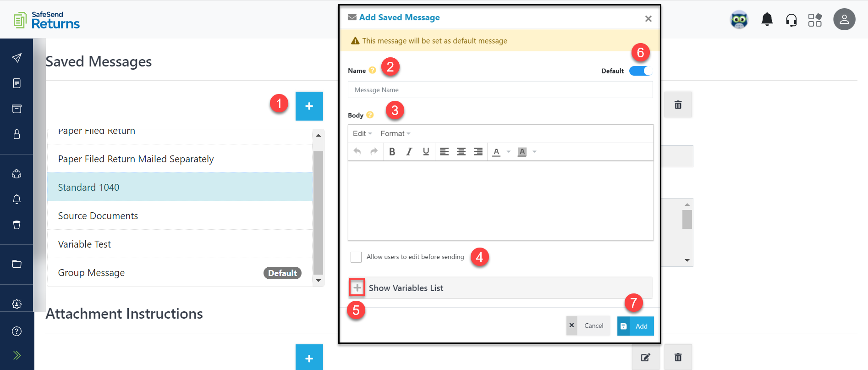This screenshot has height=370, width=868.
Task: Apply italic formatting in editor toolbar
Action: pos(409,152)
